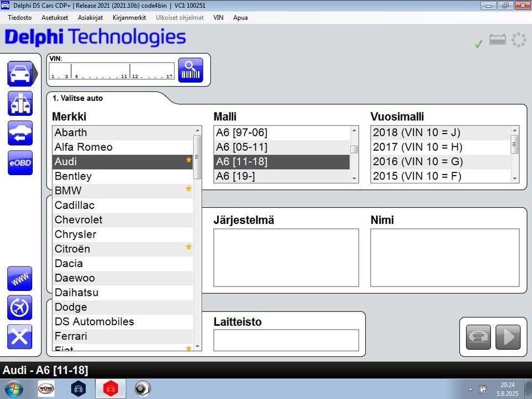The height and width of the screenshot is (399, 532).
Task: Select Bentley in the Merkki list
Action: click(x=123, y=176)
